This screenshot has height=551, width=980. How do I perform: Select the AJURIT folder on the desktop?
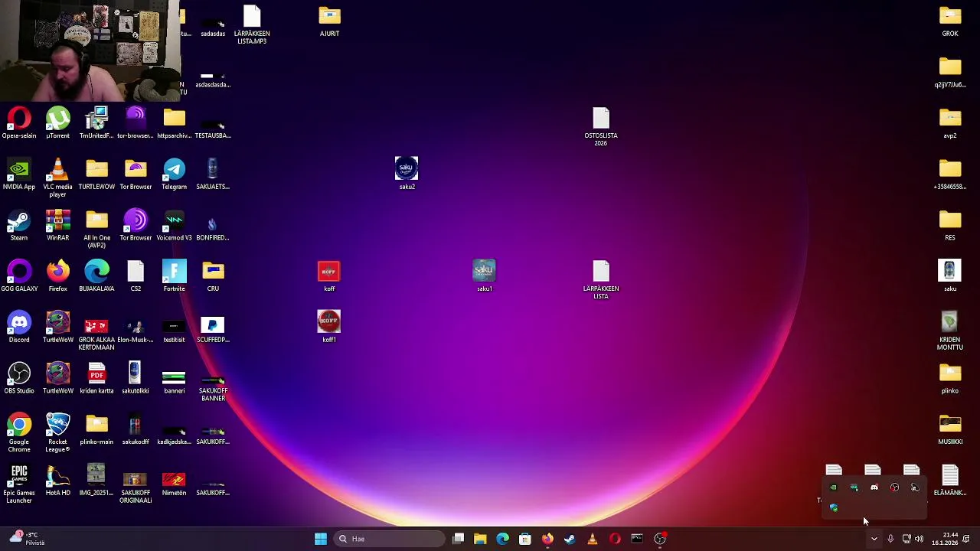point(329,21)
